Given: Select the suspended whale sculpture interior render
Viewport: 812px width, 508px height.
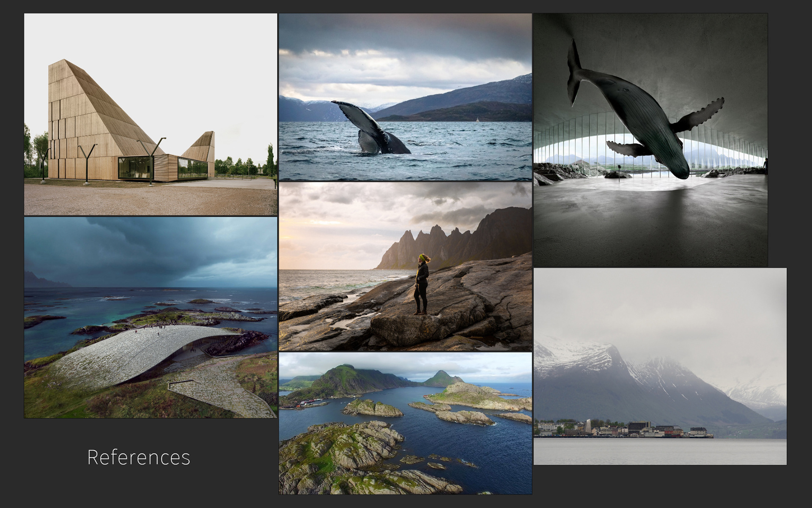Looking at the screenshot, I should tap(650, 140).
